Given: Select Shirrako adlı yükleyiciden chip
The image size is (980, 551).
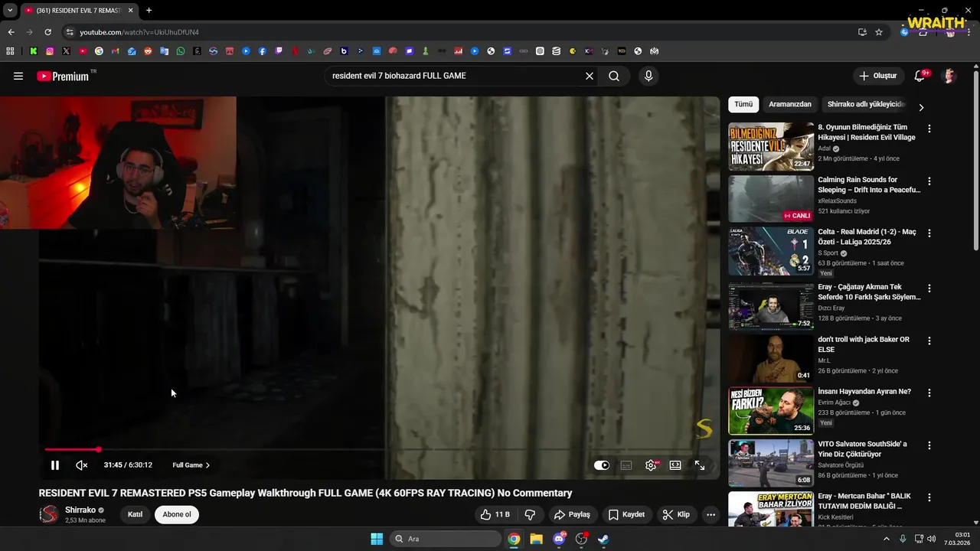Looking at the screenshot, I should [x=866, y=104].
